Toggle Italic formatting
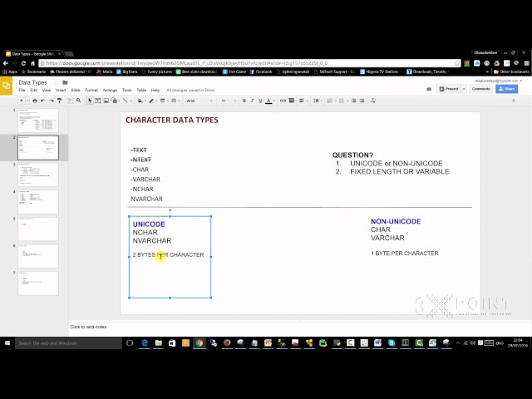 point(252,101)
